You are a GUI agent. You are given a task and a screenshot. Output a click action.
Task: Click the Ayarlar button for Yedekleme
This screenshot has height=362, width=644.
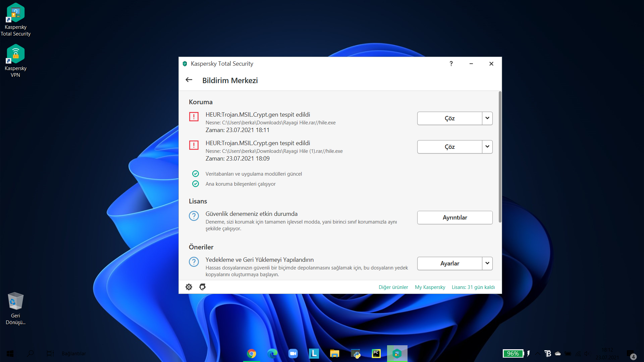click(x=449, y=263)
